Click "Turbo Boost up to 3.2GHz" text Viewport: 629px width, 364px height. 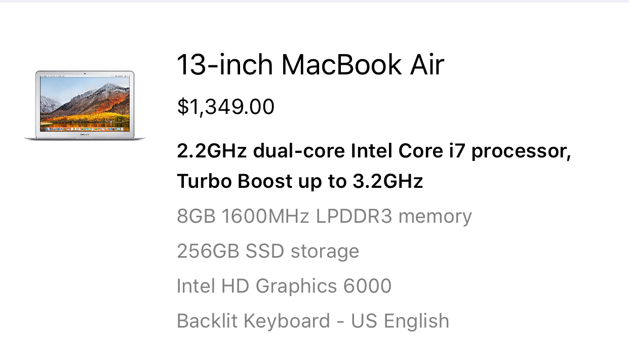point(300,181)
